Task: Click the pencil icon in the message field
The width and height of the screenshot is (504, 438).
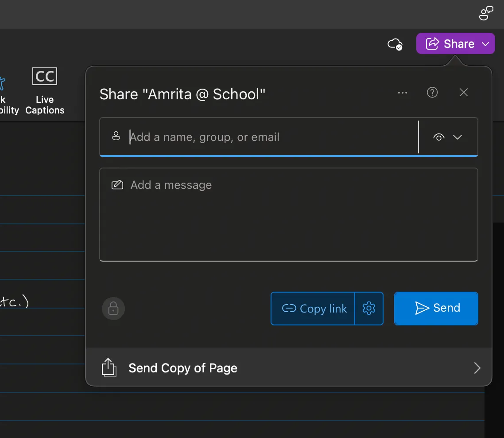Action: click(117, 185)
